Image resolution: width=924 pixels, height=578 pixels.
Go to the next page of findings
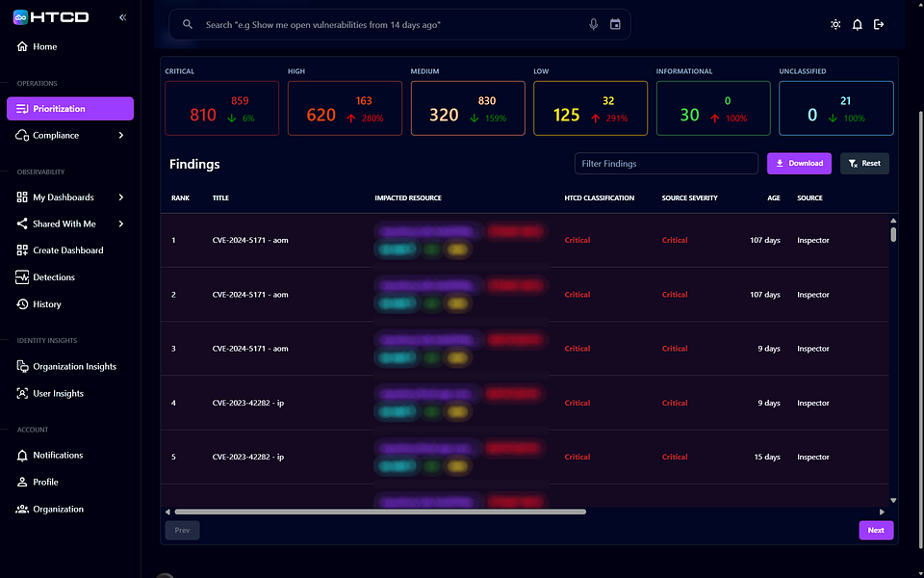point(875,530)
